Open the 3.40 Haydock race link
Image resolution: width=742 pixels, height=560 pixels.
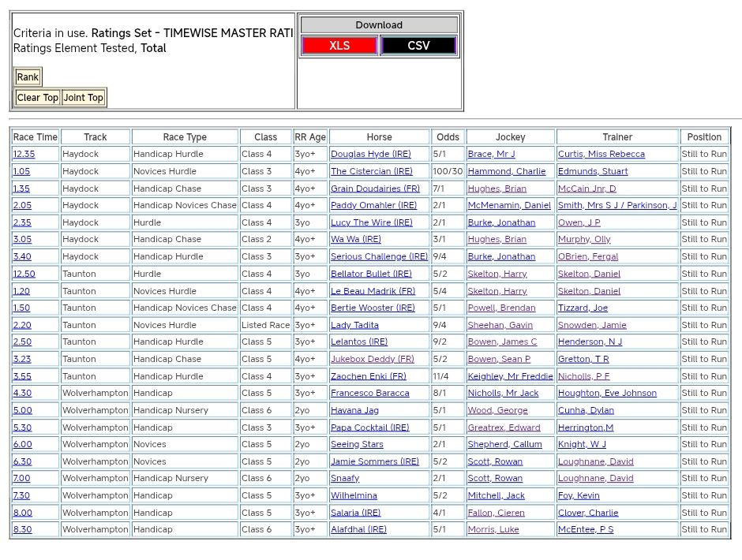22,257
